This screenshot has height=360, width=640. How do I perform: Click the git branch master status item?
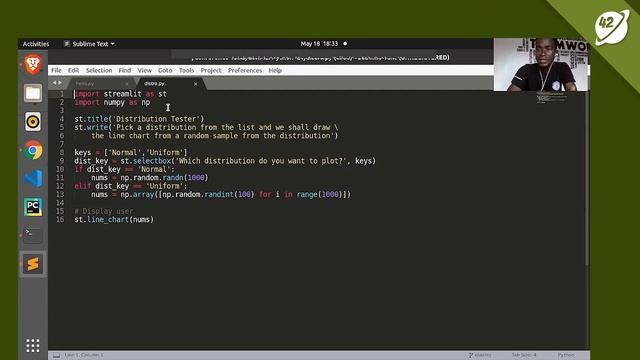click(480, 355)
